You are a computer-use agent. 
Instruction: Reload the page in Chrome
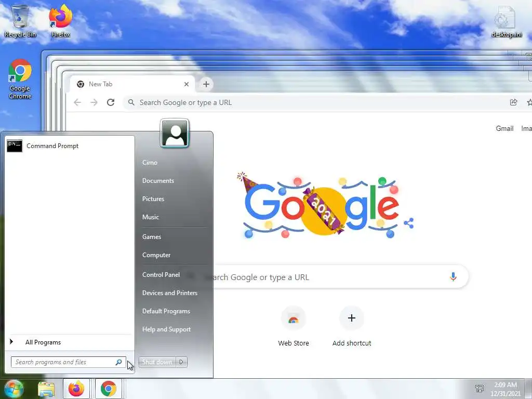click(111, 102)
